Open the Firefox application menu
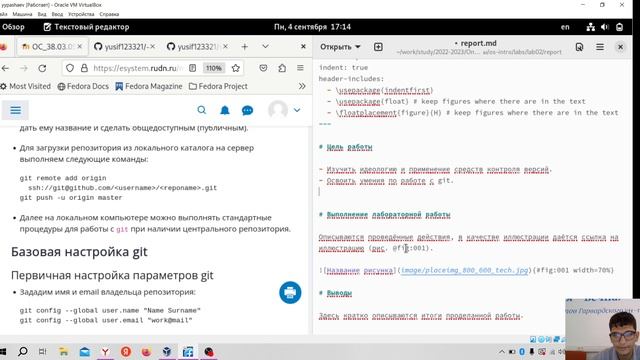 pyautogui.click(x=300, y=68)
